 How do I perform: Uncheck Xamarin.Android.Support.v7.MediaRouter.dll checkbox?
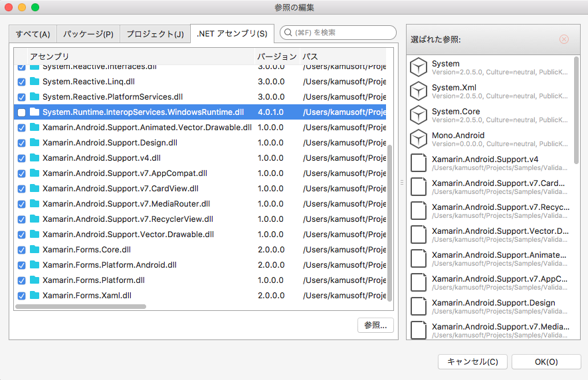[x=21, y=204]
